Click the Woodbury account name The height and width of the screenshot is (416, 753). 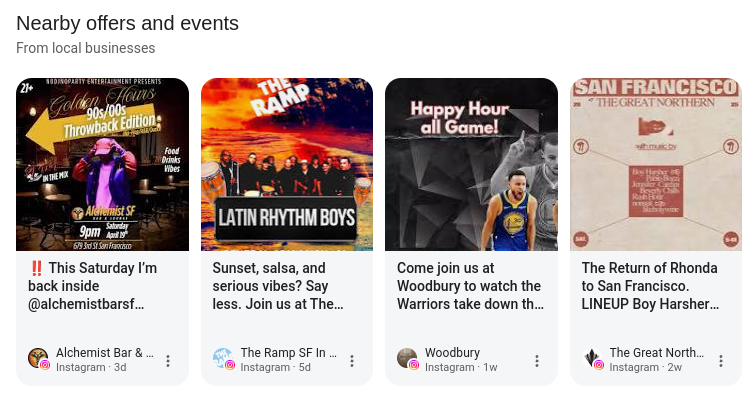pyautogui.click(x=452, y=353)
